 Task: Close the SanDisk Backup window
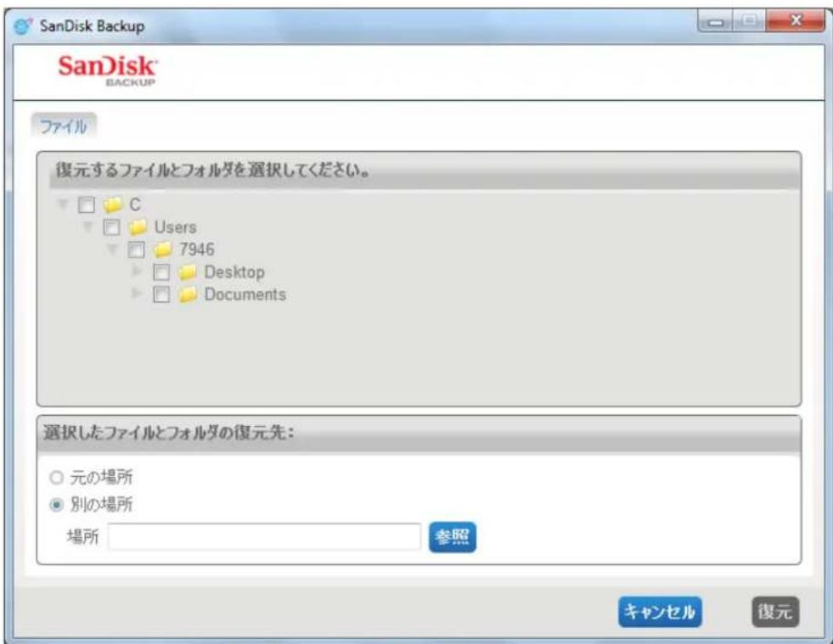796,21
